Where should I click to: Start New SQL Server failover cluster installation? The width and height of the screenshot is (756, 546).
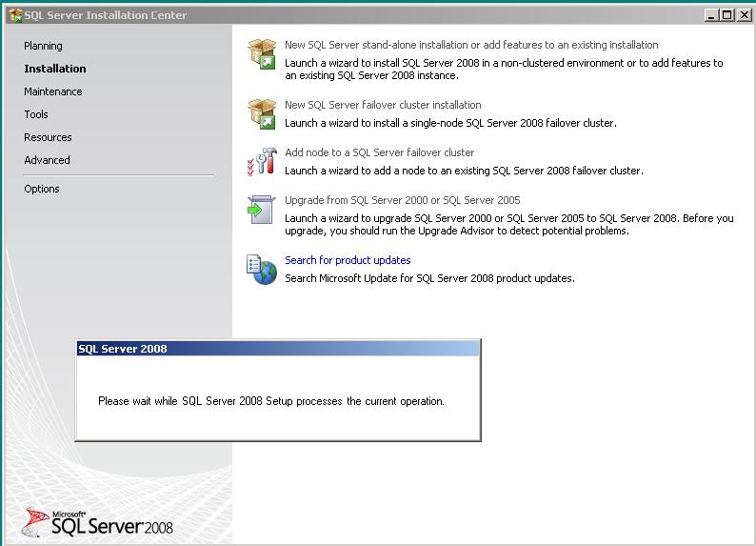tap(383, 105)
